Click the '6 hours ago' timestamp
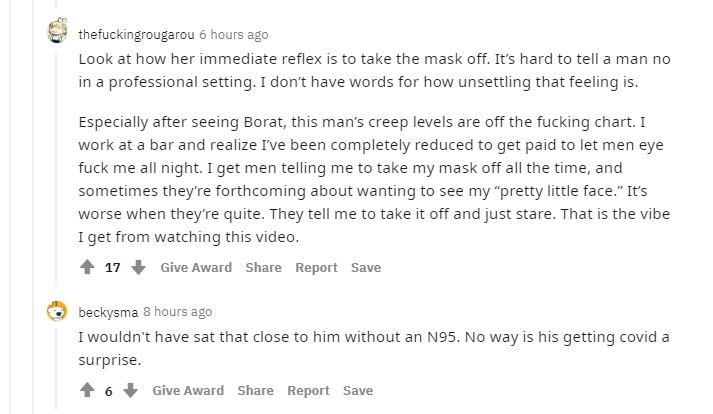 coord(233,35)
